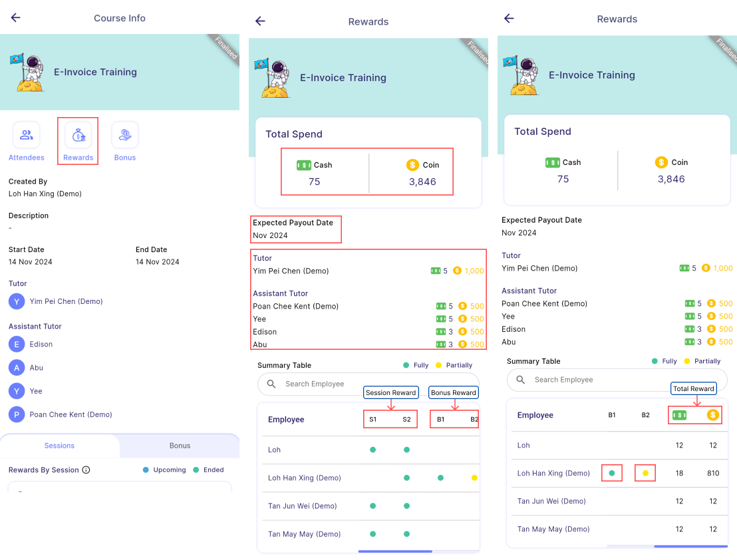737x560 pixels.
Task: Tap Yee's avatar row in Course Info
Action: point(36,391)
